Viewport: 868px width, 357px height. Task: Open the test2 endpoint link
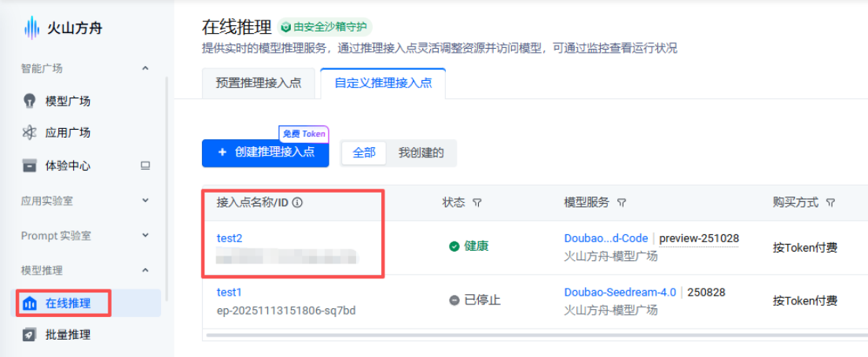[x=230, y=238]
